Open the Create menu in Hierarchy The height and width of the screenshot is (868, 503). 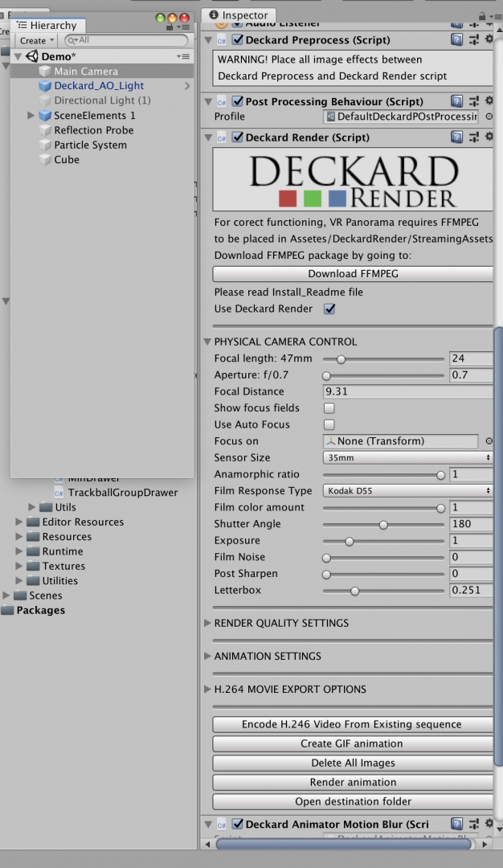[36, 40]
